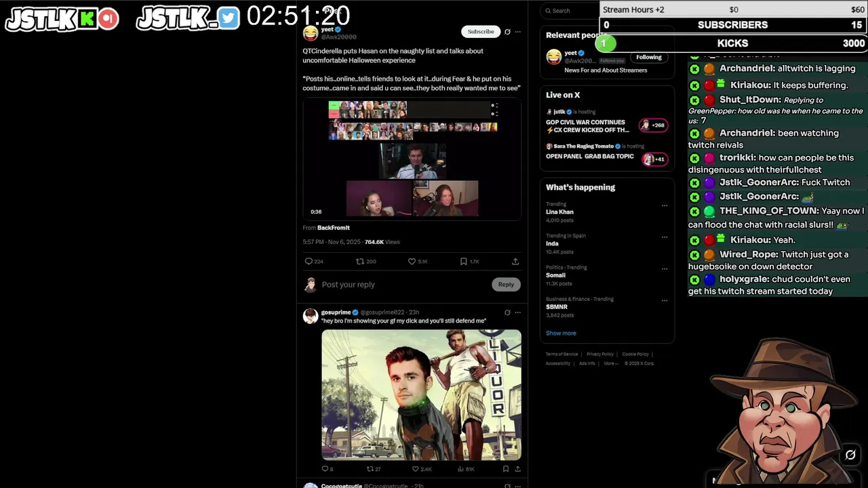Open the Inda trending in Spain topic

point(552,243)
